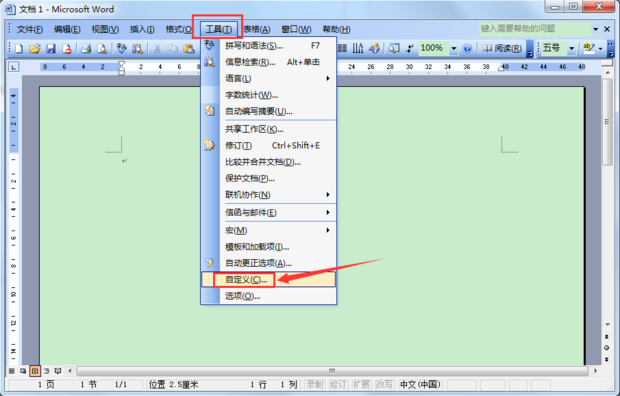Click the vertical scrollbar thumb

click(607, 122)
